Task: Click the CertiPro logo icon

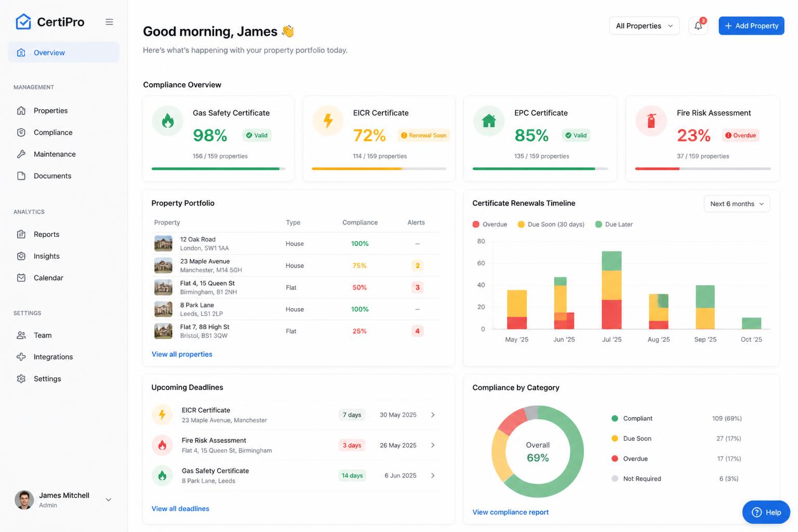Action: click(x=23, y=22)
